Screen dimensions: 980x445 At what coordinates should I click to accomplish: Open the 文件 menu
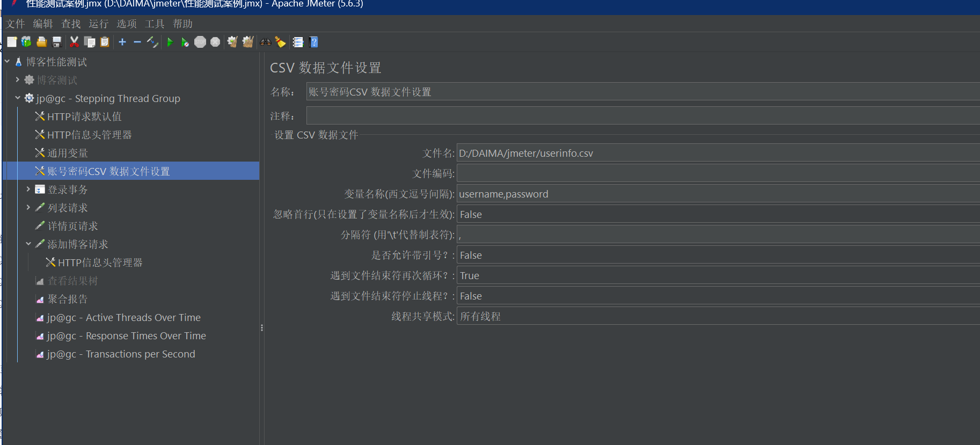pyautogui.click(x=16, y=24)
